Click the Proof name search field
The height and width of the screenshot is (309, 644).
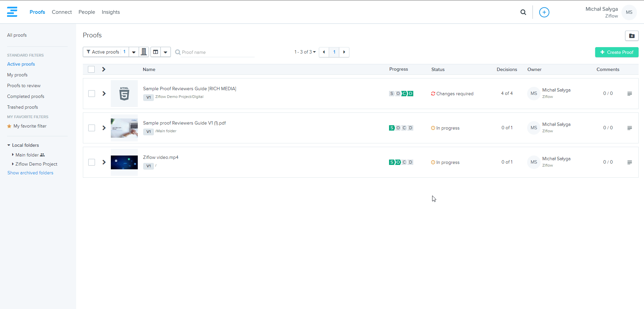217,52
